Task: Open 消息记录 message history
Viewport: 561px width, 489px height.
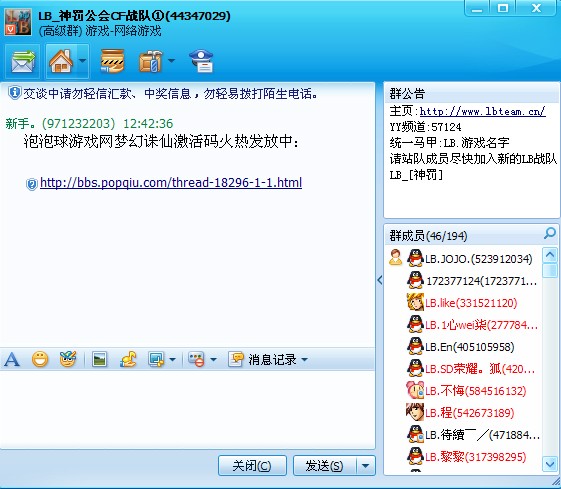Action: point(263,360)
